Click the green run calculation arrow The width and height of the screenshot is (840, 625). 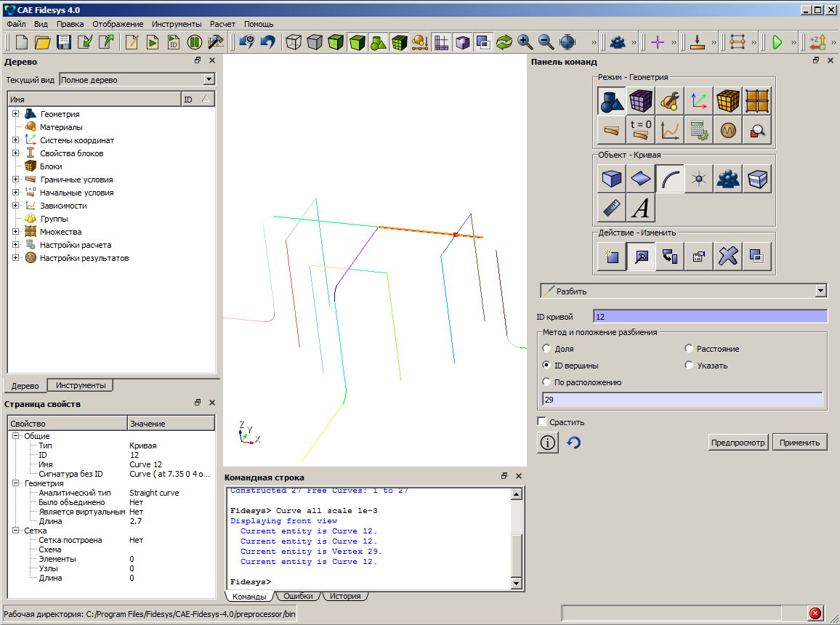pyautogui.click(x=778, y=42)
